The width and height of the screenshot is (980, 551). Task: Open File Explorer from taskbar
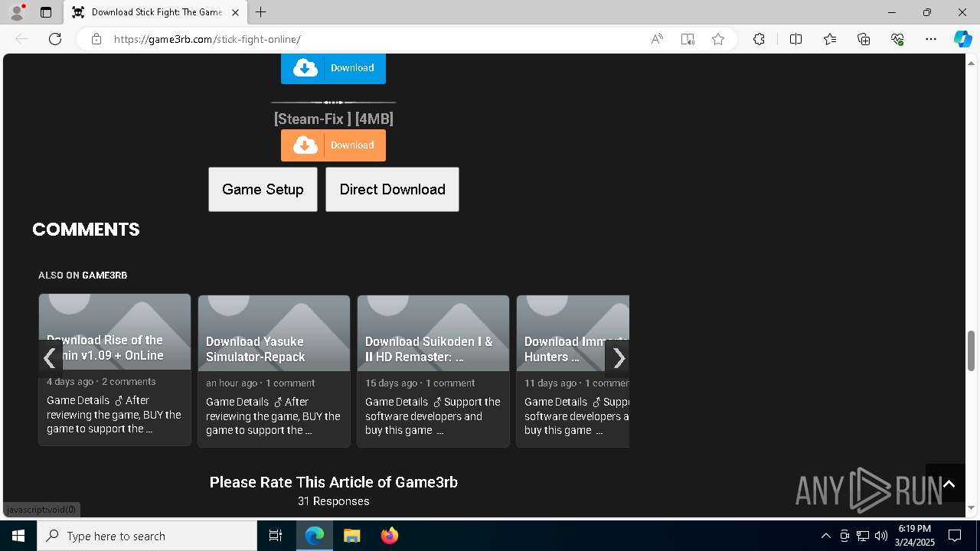(351, 536)
